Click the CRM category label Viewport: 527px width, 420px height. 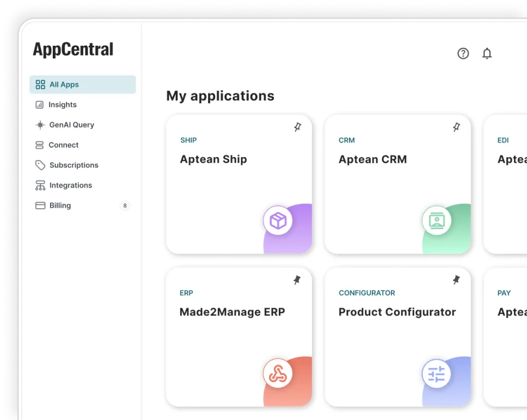point(346,140)
